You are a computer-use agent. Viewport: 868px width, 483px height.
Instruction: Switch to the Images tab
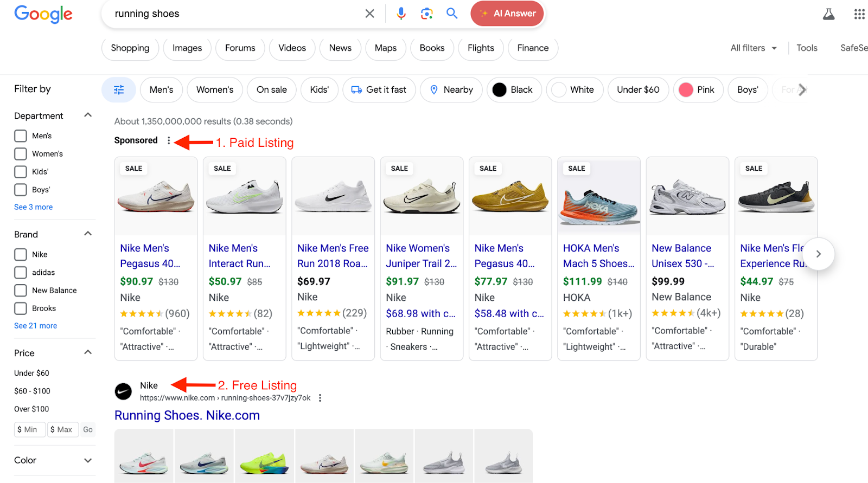[187, 48]
